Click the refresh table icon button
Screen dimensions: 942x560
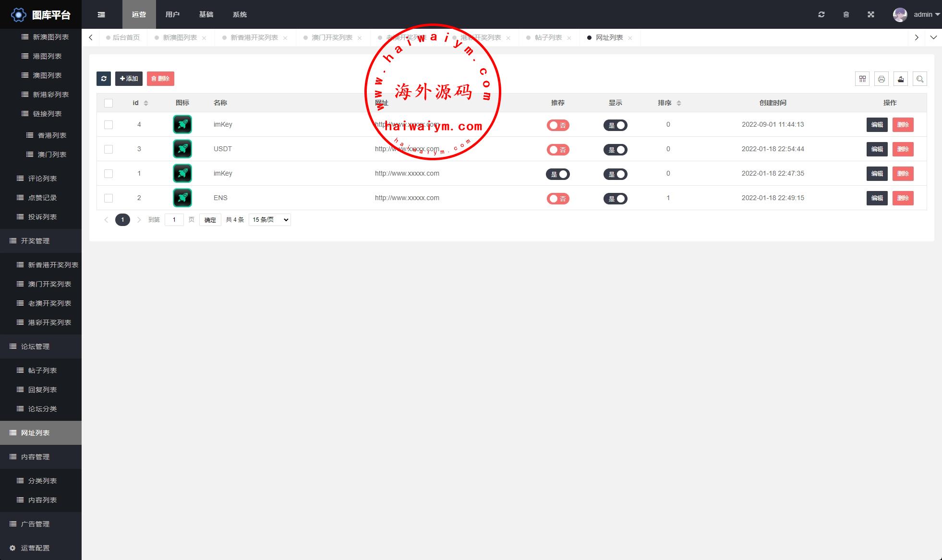click(104, 79)
